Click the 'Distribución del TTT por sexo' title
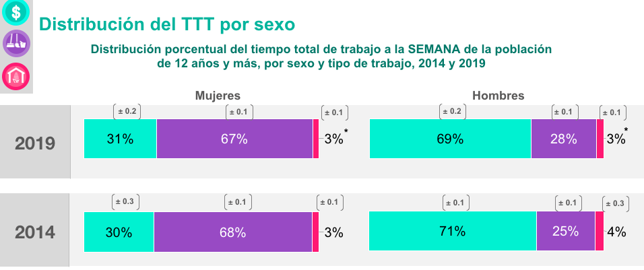 tap(167, 25)
